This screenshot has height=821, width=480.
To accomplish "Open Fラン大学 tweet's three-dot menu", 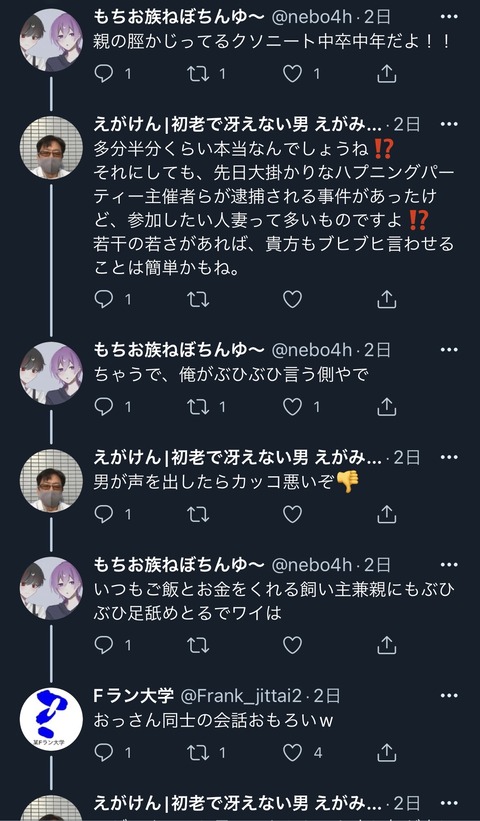I will 449,696.
